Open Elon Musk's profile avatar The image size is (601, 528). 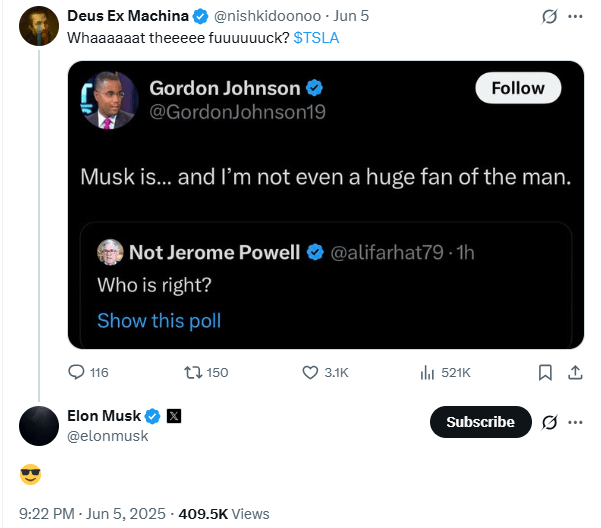[38, 425]
